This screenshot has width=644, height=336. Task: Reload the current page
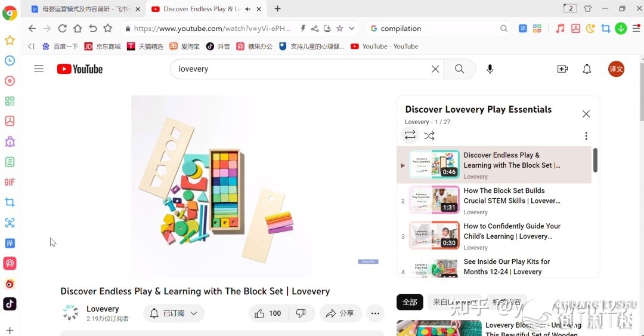(63, 29)
